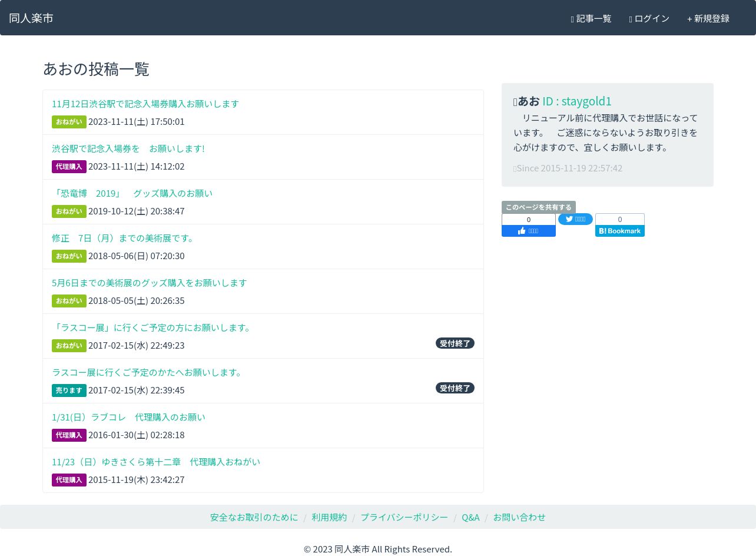The image size is (756, 556).
Task: Go to the 同人楽市 home logo
Action: click(31, 18)
